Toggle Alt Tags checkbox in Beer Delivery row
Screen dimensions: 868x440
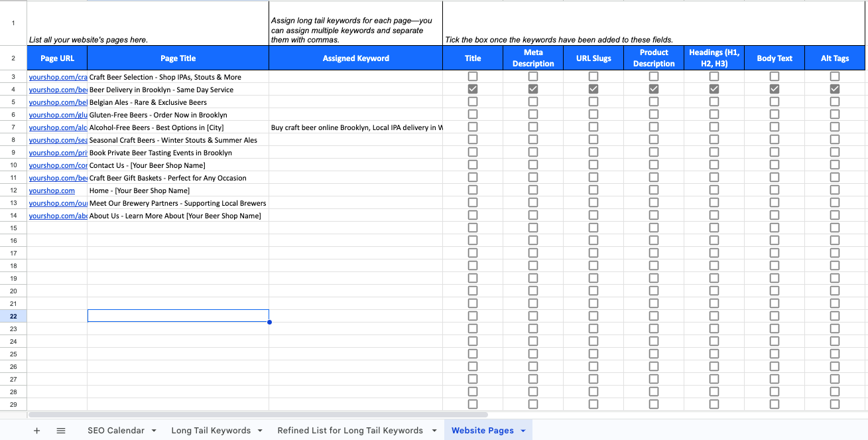click(x=835, y=90)
